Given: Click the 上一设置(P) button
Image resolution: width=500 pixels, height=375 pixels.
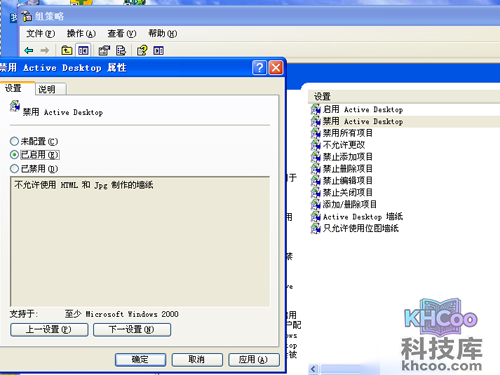Looking at the screenshot, I should point(49,330).
